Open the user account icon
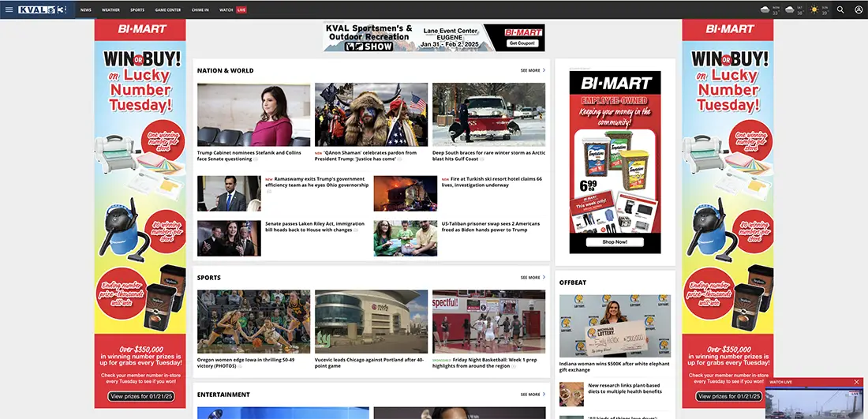This screenshot has width=868, height=419. pos(859,9)
